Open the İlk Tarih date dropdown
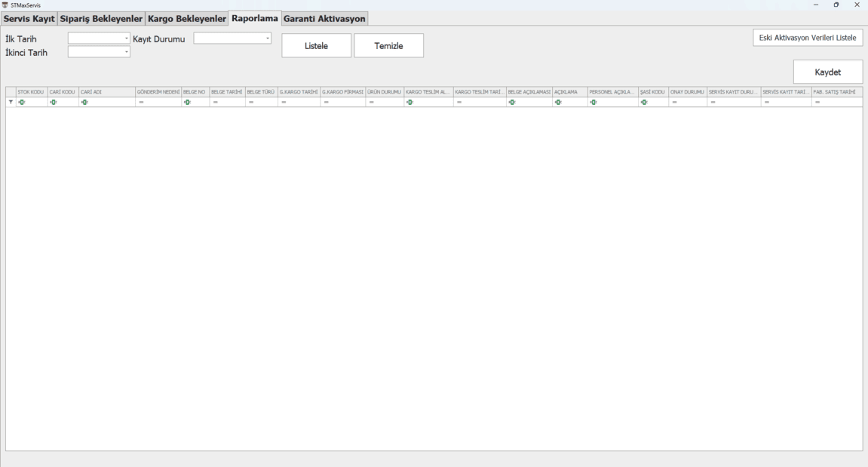 coord(126,38)
